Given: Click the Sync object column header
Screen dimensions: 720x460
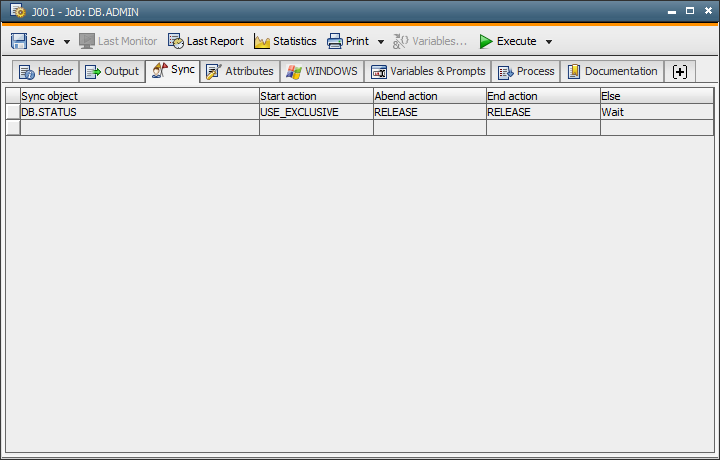Looking at the screenshot, I should click(x=140, y=96).
